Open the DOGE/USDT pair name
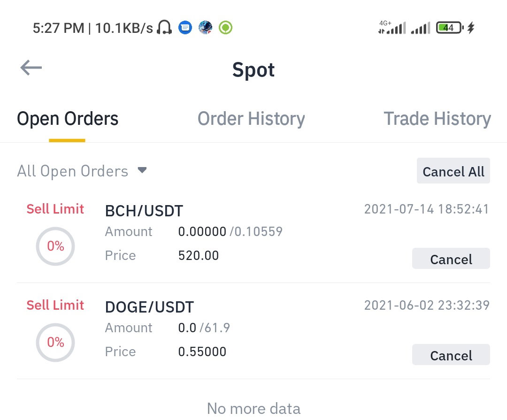Image resolution: width=507 pixels, height=420 pixels. (149, 307)
